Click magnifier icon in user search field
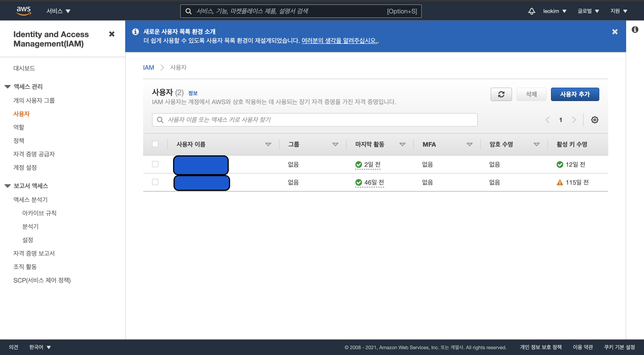Viewport: 644px width, 355px height. pos(160,120)
